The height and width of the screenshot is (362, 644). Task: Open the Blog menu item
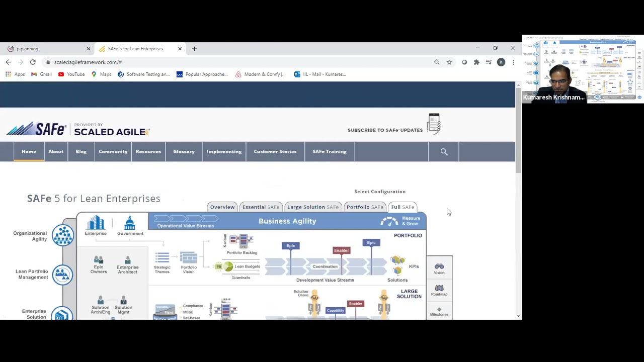(x=81, y=151)
